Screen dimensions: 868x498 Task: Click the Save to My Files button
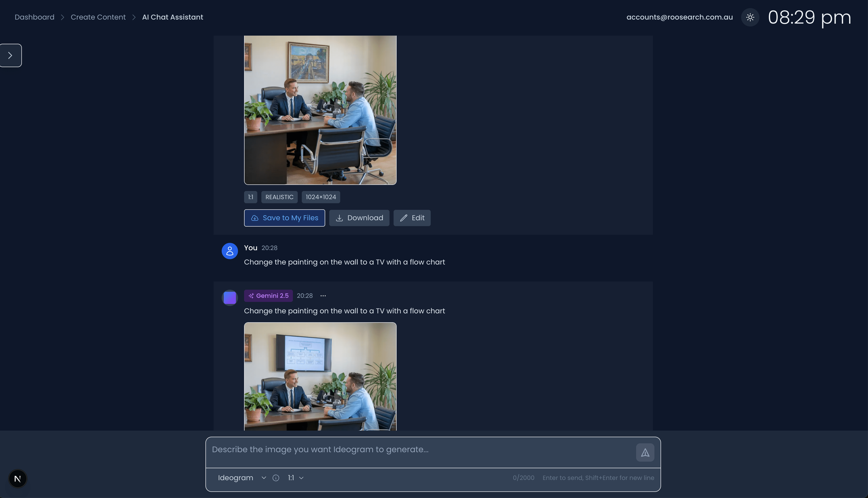(285, 218)
